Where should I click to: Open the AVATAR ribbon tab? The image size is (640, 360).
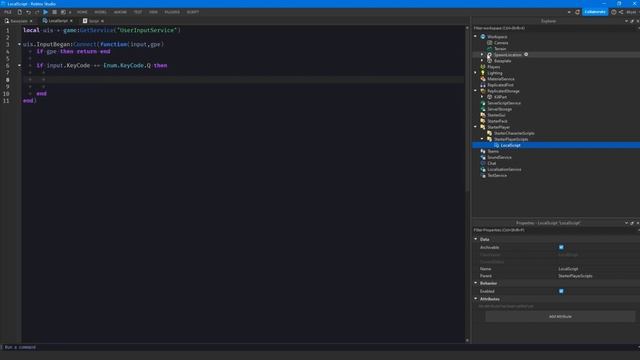(x=120, y=12)
